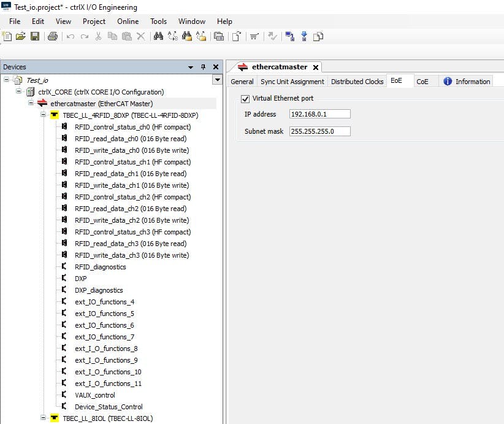Select the DXP module entry
Screen dimensions: 504x424
81,279
